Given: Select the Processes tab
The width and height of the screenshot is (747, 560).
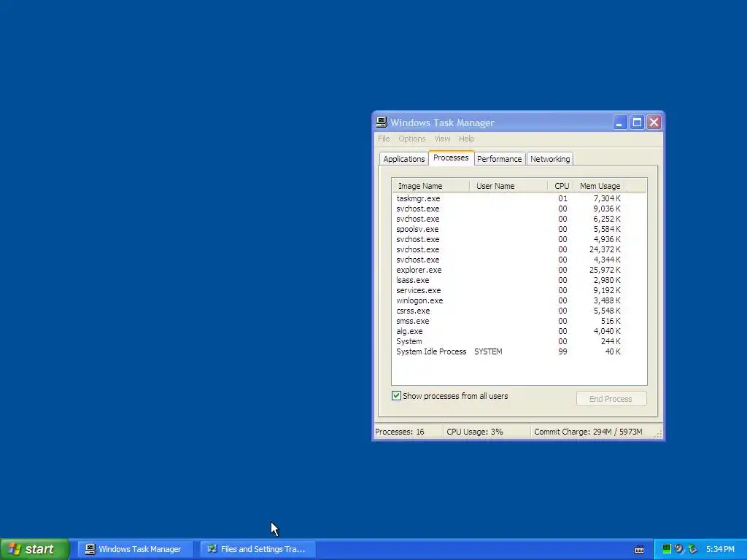Looking at the screenshot, I should click(451, 157).
